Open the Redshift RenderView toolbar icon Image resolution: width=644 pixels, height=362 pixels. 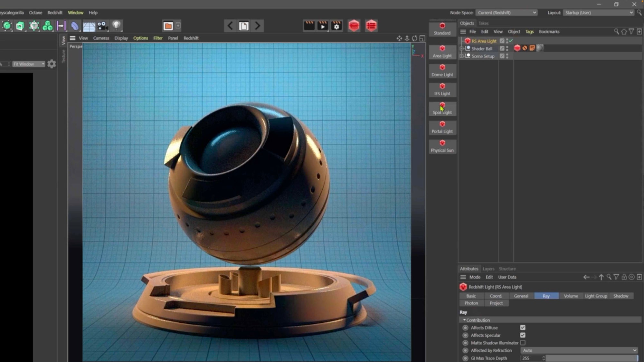pos(354,25)
